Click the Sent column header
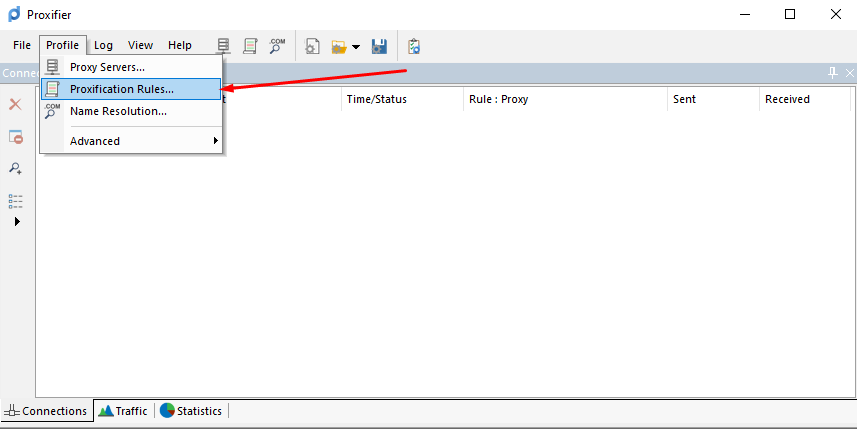 [713, 99]
